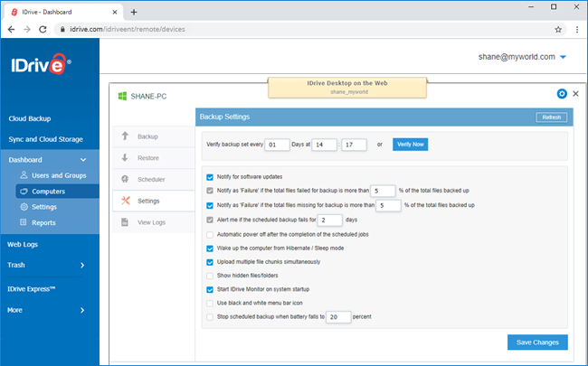The image size is (588, 366).
Task: Click the missing files percentage field
Action: [388, 205]
